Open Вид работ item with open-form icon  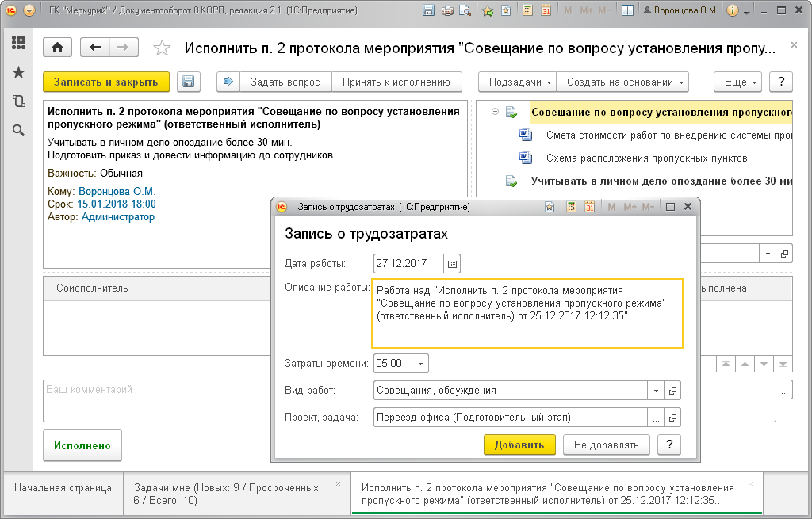click(672, 391)
